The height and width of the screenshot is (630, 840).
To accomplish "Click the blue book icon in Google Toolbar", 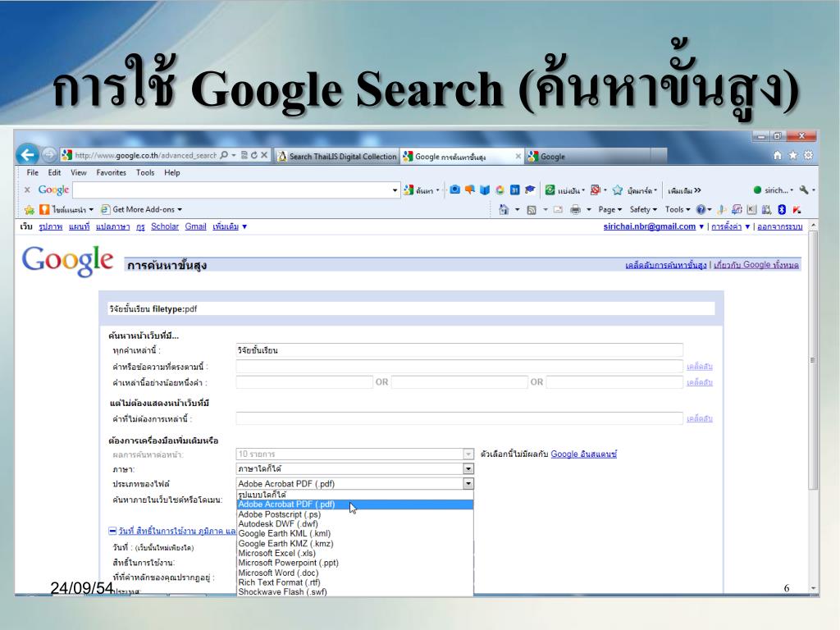I will [485, 189].
